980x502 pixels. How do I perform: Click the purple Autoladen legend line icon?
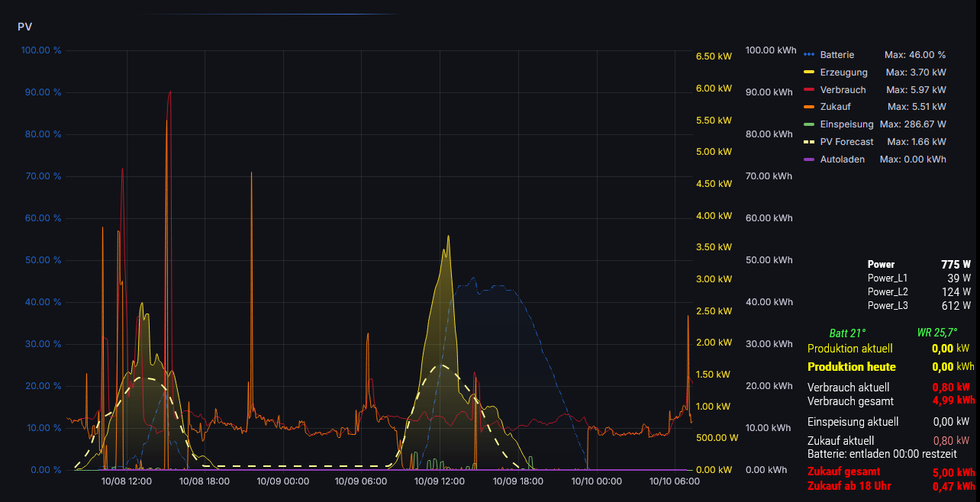[810, 159]
